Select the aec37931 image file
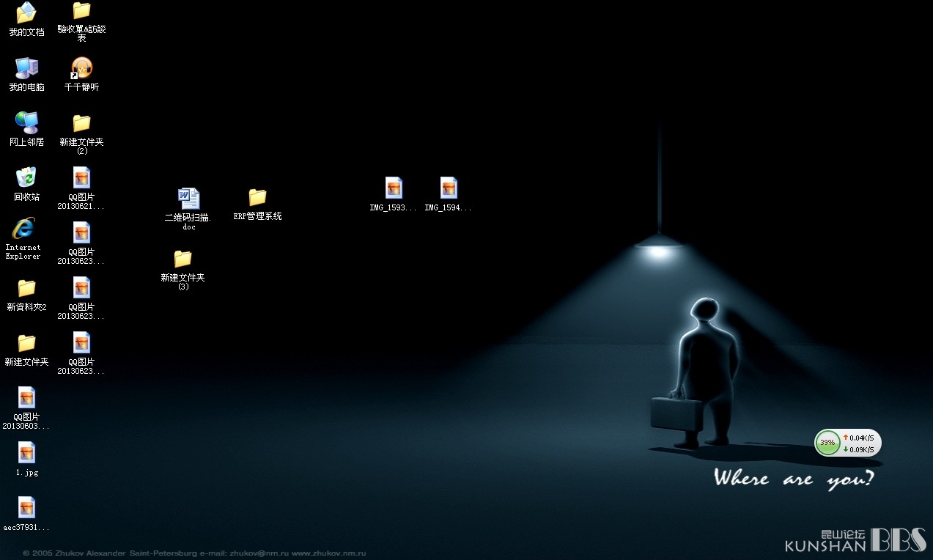 26,508
